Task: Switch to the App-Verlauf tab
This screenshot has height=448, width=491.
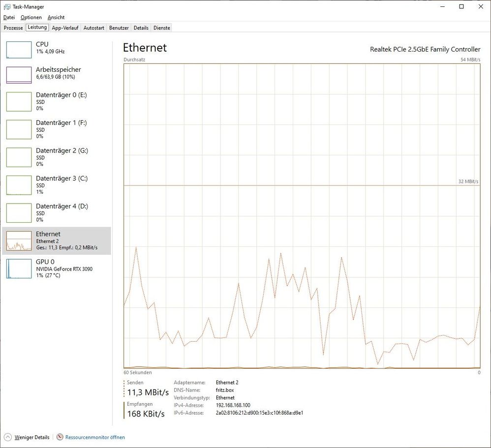Action: (x=65, y=28)
